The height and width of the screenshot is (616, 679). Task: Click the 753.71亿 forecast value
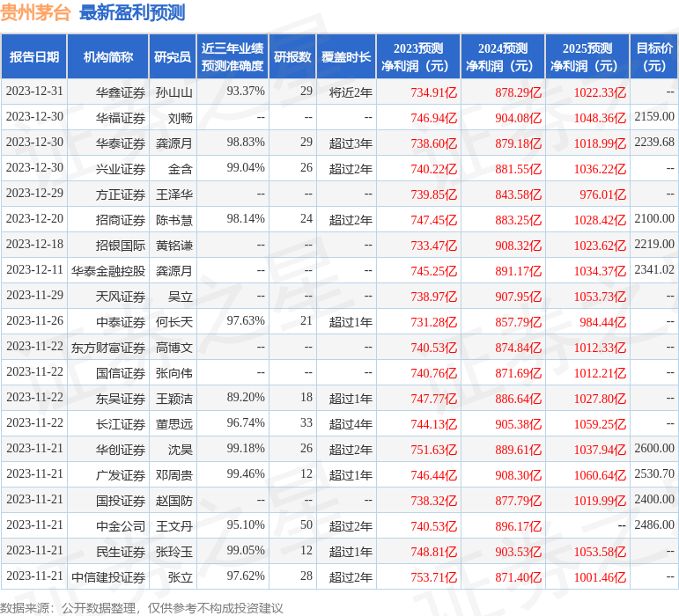coord(434,577)
